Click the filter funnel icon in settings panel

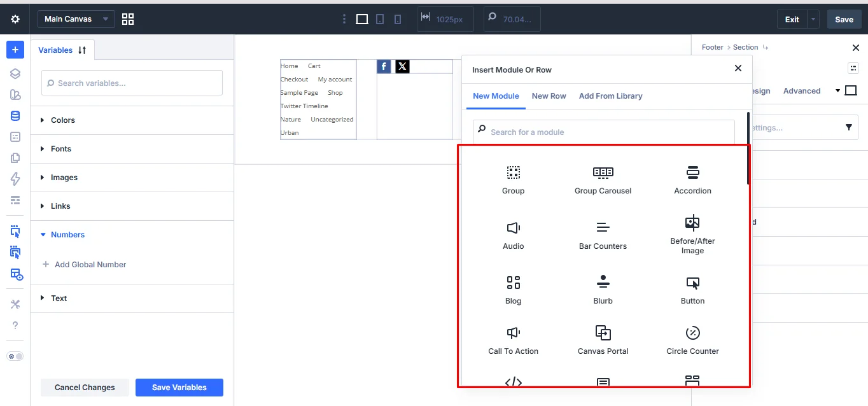pyautogui.click(x=849, y=127)
